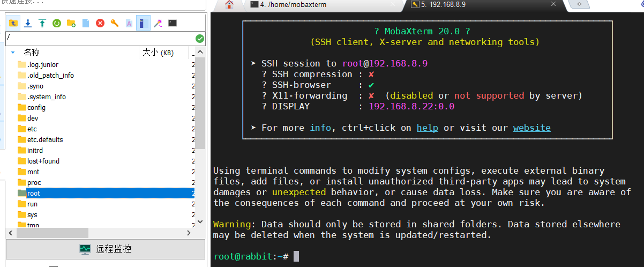Screen dimensions: 644x267
Task: Click the new file icon
Action: click(85, 23)
